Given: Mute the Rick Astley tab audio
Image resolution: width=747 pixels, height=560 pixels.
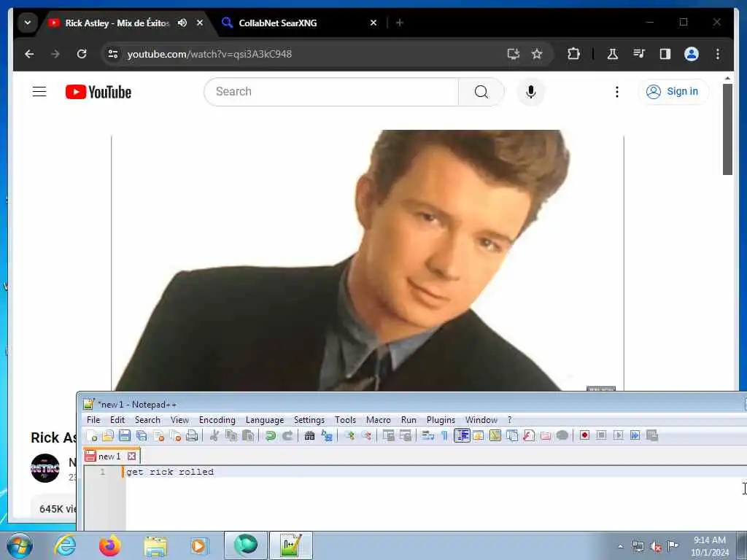Looking at the screenshot, I should click(182, 23).
